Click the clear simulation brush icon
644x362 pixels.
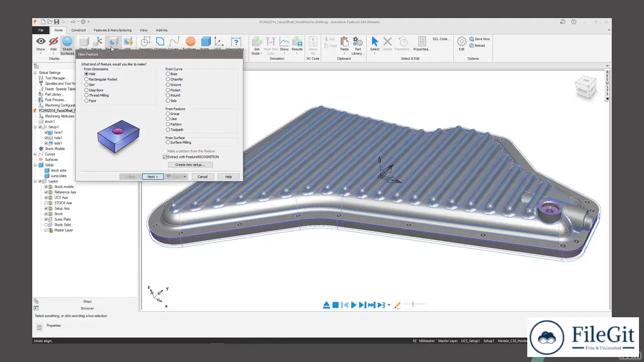(397, 305)
